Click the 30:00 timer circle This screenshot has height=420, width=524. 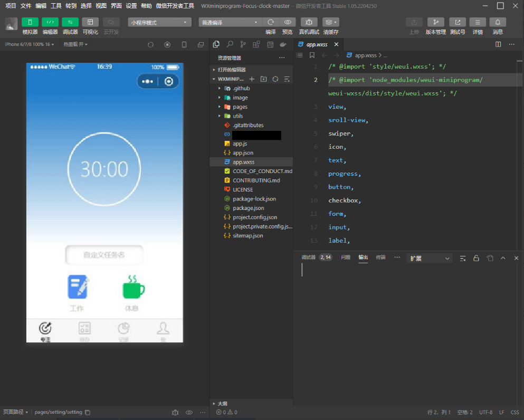104,169
